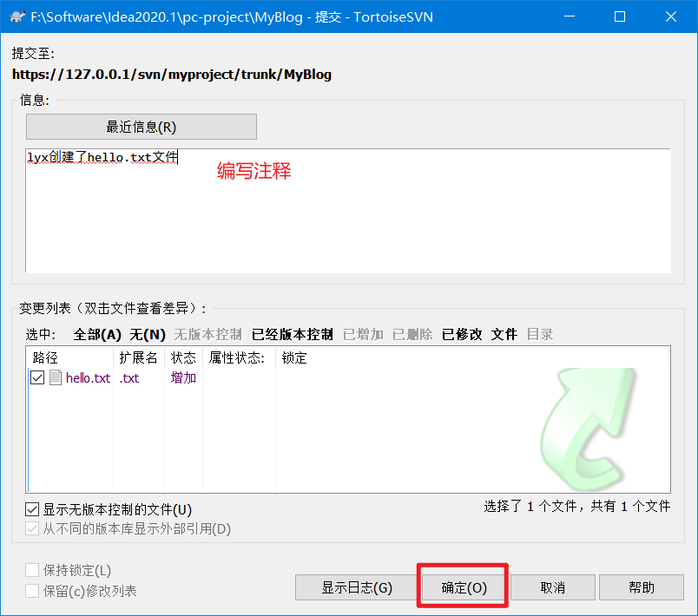Click the 已修改 selection filter
Viewport: 698px width, 616px height.
(x=462, y=334)
